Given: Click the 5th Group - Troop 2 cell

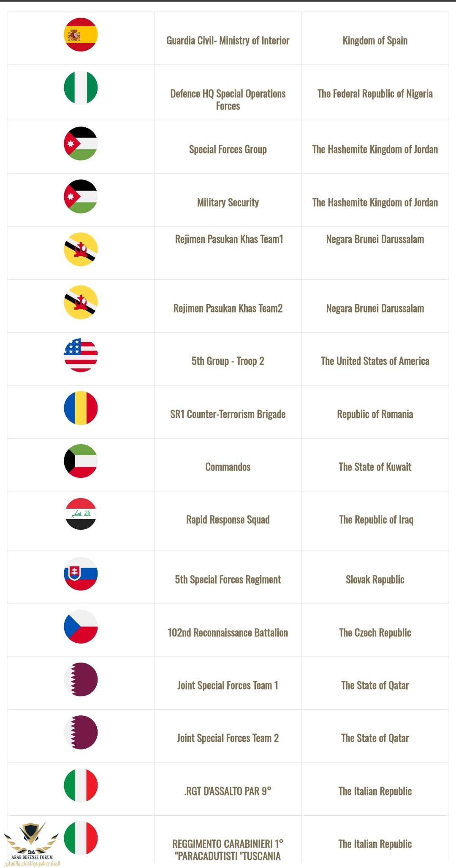Looking at the screenshot, I should click(228, 361).
